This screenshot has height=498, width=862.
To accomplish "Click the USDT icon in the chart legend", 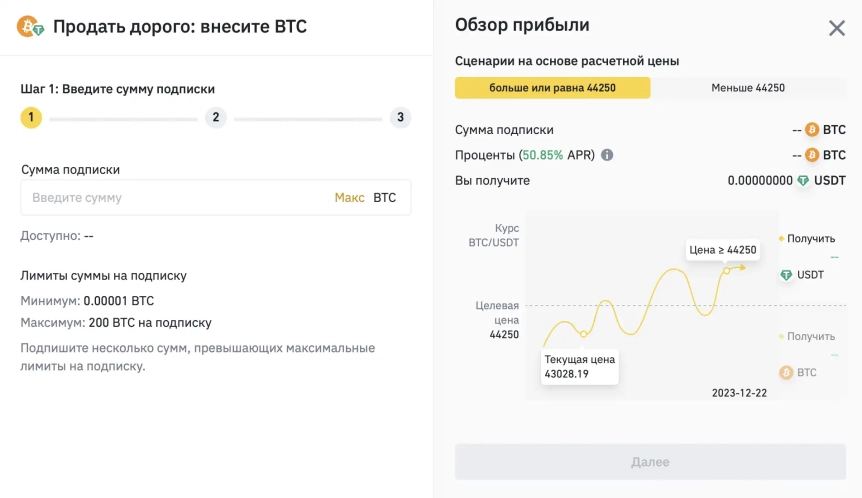I will pos(786,275).
